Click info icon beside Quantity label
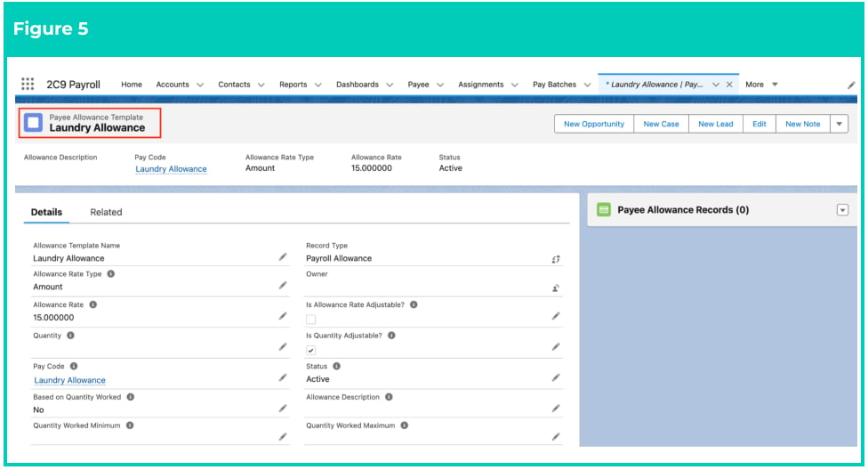The height and width of the screenshot is (470, 868). click(70, 336)
